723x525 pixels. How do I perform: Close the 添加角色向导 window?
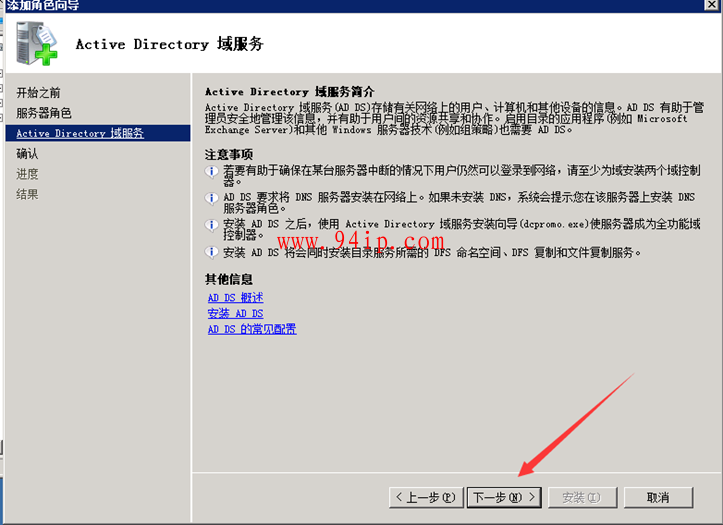click(711, 5)
